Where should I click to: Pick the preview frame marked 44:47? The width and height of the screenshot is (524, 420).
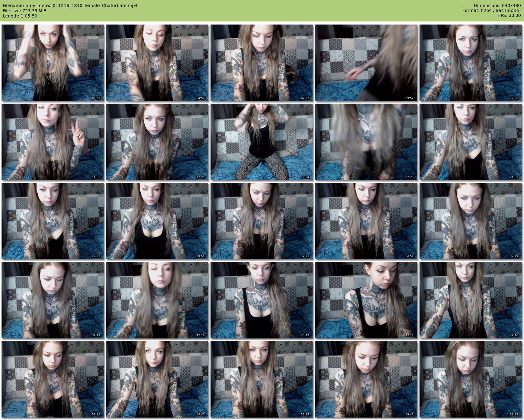pyautogui.click(x=262, y=300)
